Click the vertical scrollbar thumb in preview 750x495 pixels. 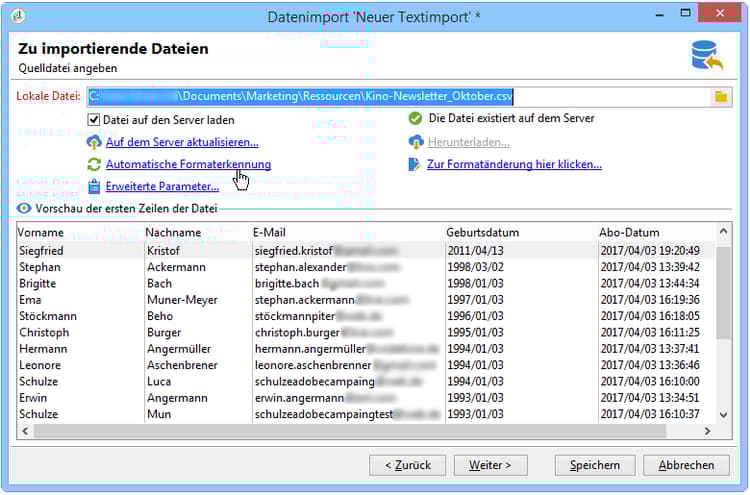723,292
